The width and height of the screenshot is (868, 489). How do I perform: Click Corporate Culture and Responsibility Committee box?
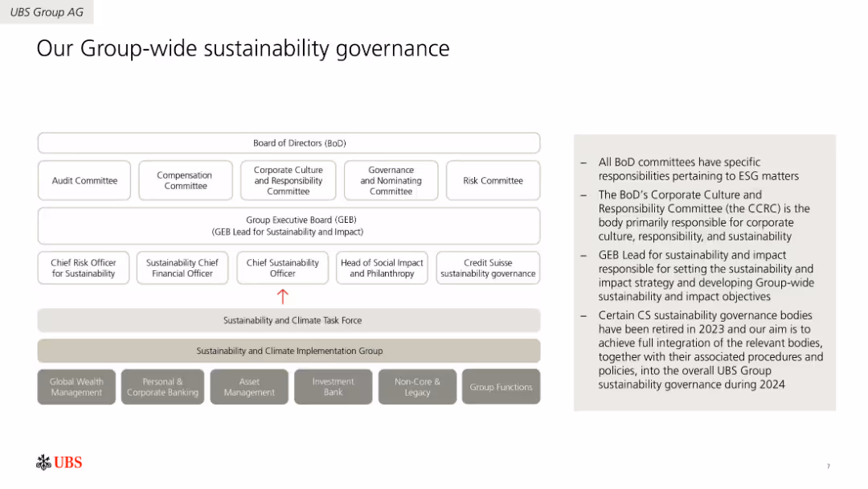coord(288,180)
